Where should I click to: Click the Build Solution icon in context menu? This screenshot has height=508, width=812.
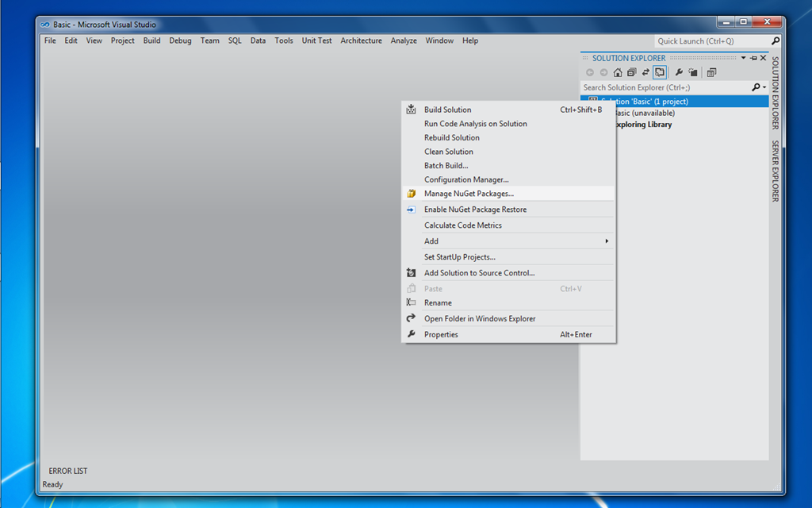click(x=412, y=110)
